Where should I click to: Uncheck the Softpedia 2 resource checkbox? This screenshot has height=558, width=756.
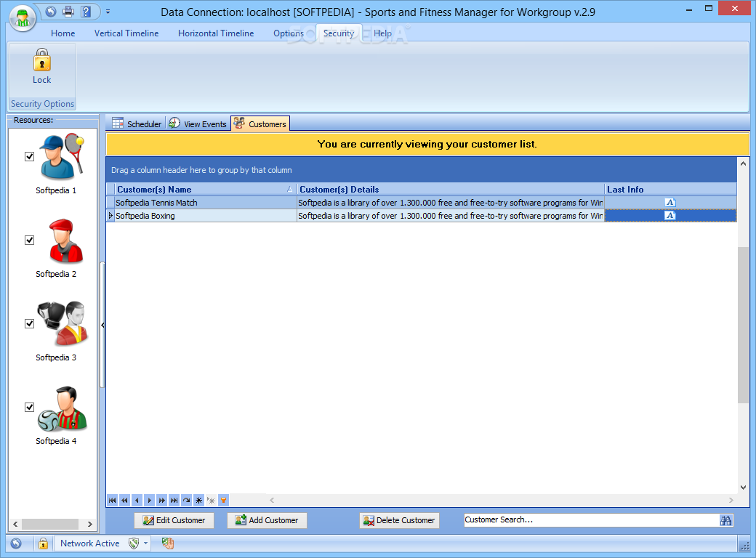tap(29, 240)
